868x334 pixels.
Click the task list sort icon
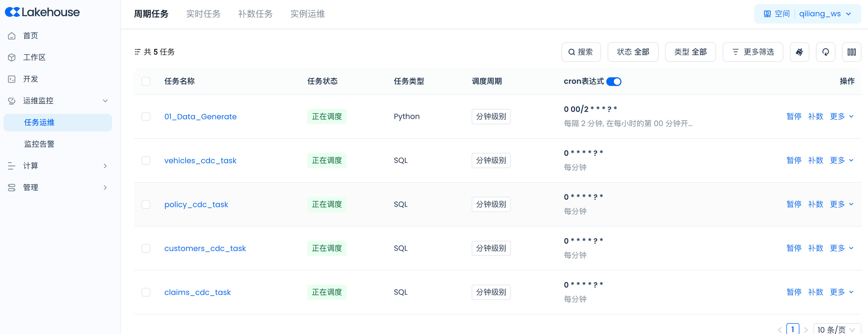138,52
